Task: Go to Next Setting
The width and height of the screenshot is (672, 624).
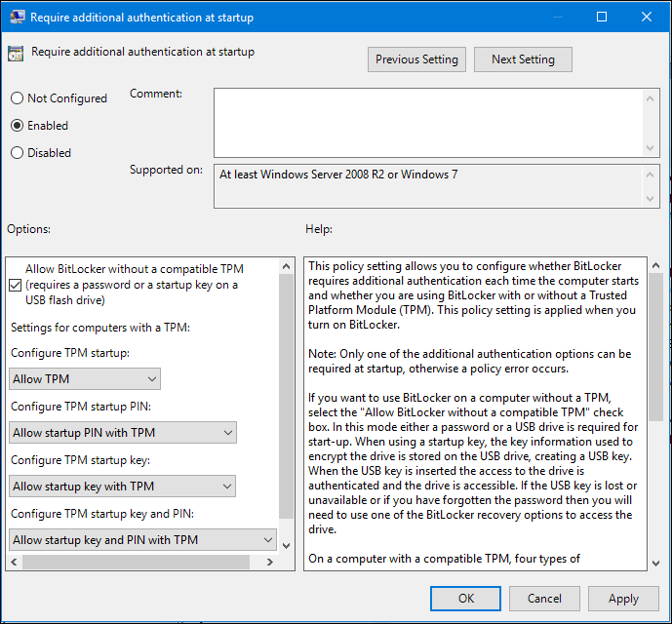Action: point(523,59)
